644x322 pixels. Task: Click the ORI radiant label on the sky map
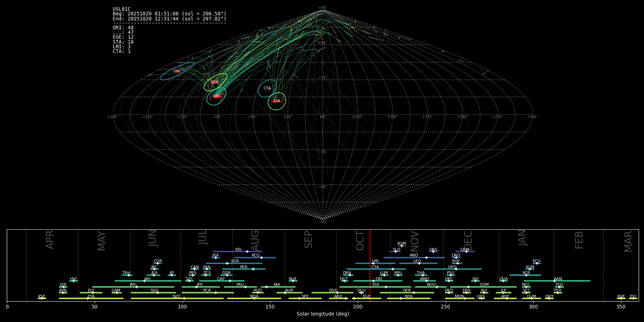tap(216, 96)
